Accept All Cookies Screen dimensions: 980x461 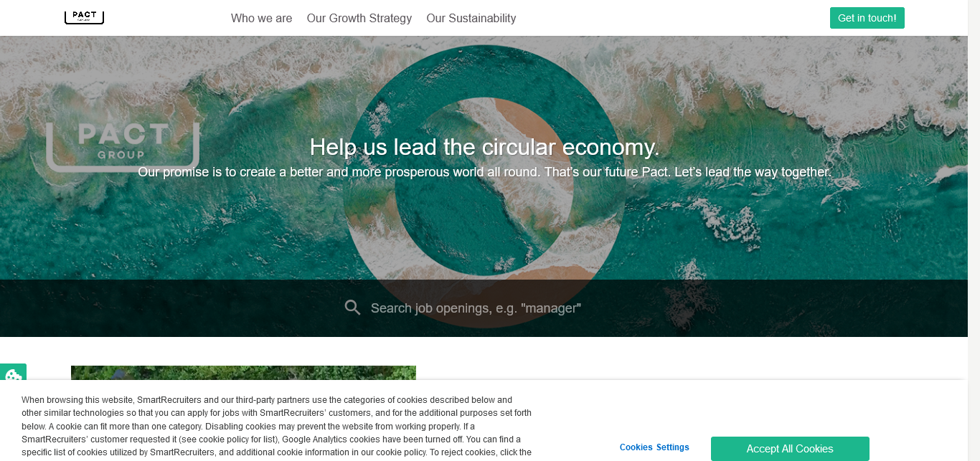coord(790,449)
